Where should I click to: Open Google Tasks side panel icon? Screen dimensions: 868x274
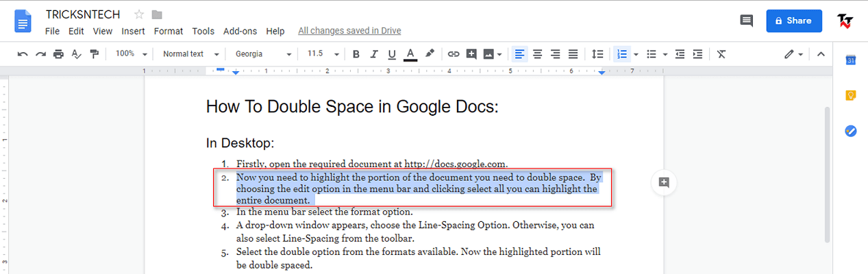coord(850,130)
